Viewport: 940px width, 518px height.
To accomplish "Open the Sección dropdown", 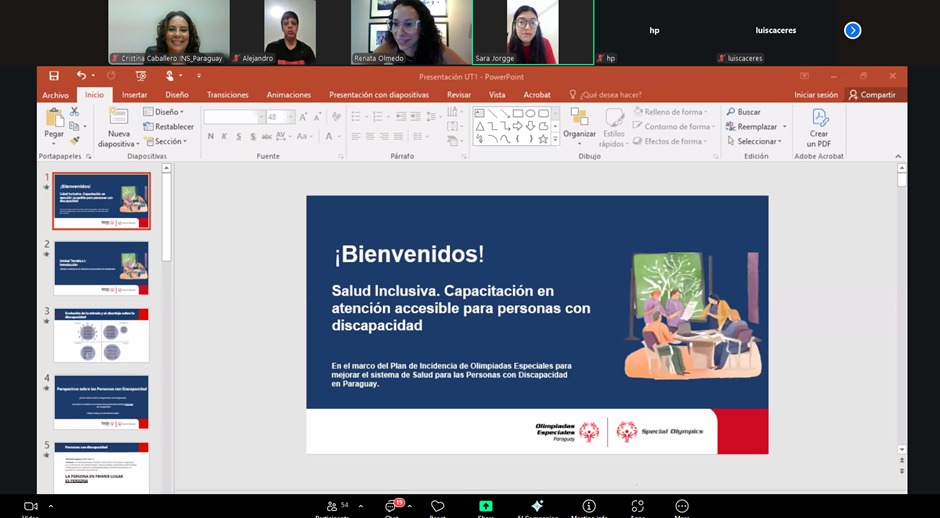I will [166, 141].
